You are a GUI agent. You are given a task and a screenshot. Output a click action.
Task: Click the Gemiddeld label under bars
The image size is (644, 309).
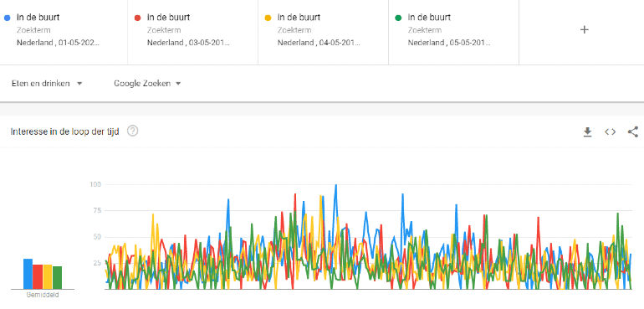43,295
